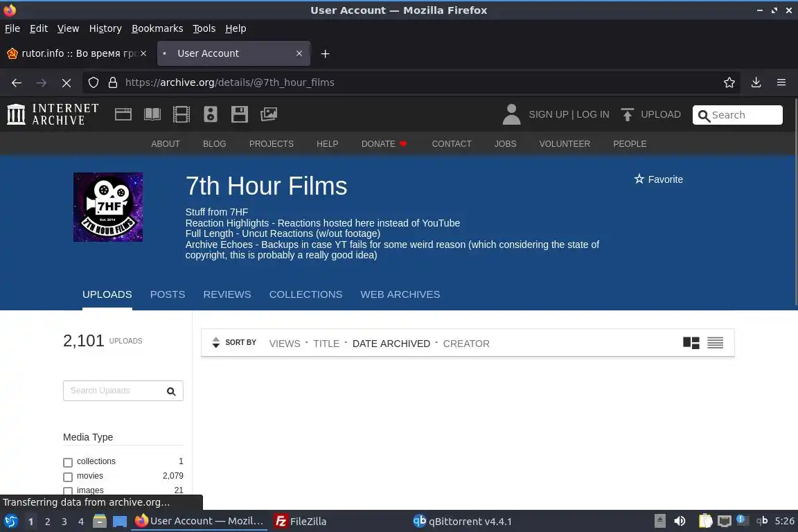Open the View menu
798x532 pixels.
pyautogui.click(x=68, y=28)
